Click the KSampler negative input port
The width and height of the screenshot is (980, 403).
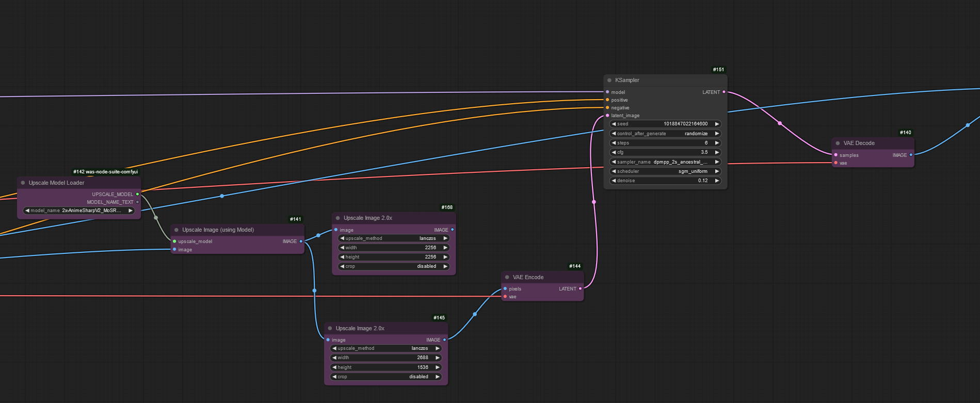point(607,107)
